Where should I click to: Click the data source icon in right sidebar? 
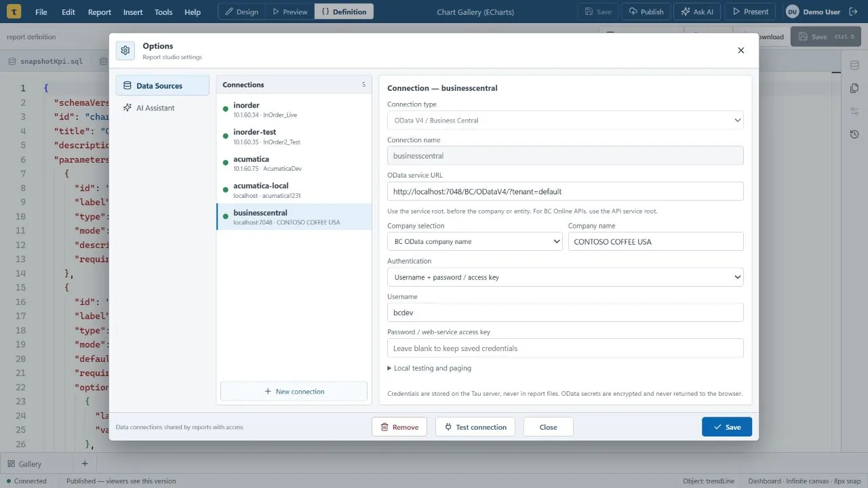pos(854,65)
